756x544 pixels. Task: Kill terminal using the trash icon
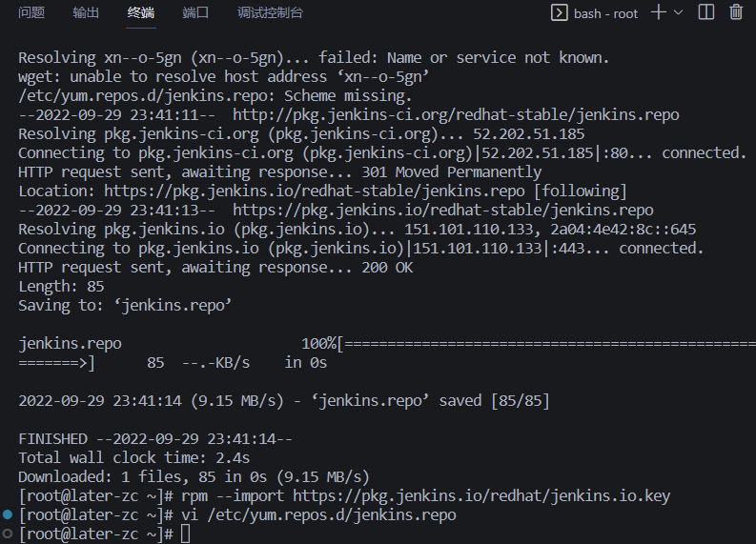(736, 12)
